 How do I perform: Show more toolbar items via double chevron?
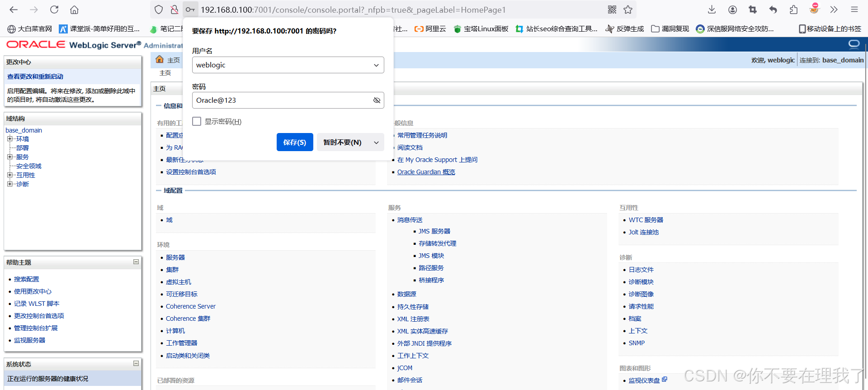(834, 10)
